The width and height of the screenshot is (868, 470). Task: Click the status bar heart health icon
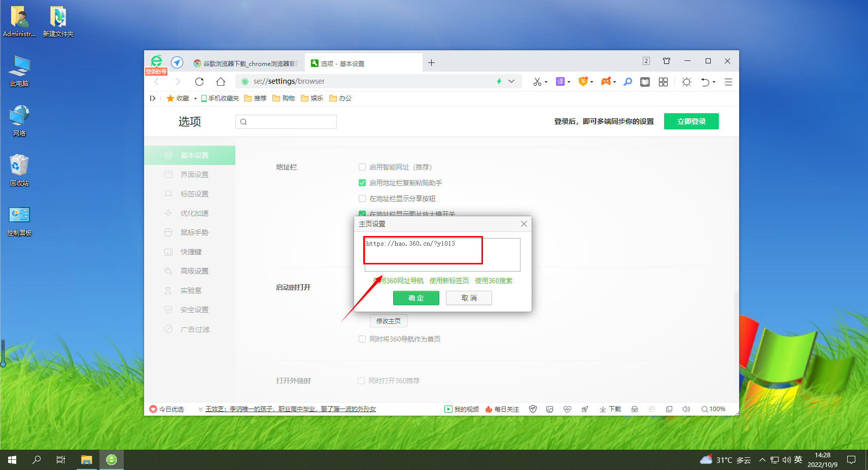click(x=567, y=409)
